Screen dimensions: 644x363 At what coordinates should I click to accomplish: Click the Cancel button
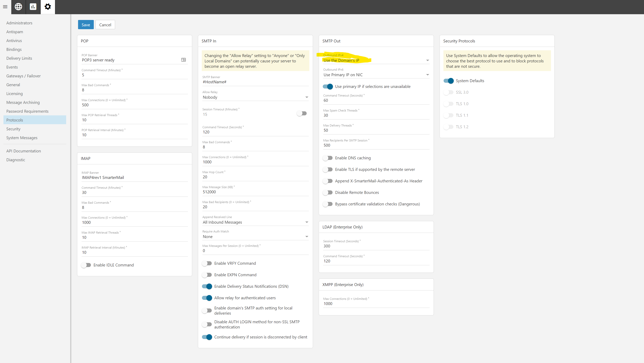coord(105,25)
